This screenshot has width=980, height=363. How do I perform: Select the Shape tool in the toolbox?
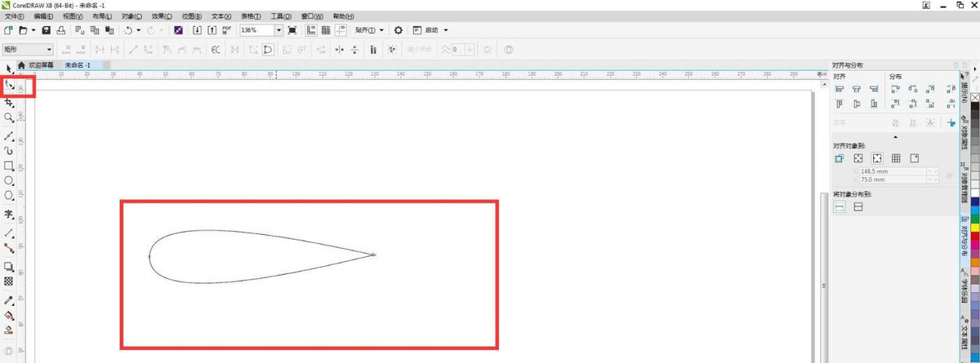tap(10, 85)
